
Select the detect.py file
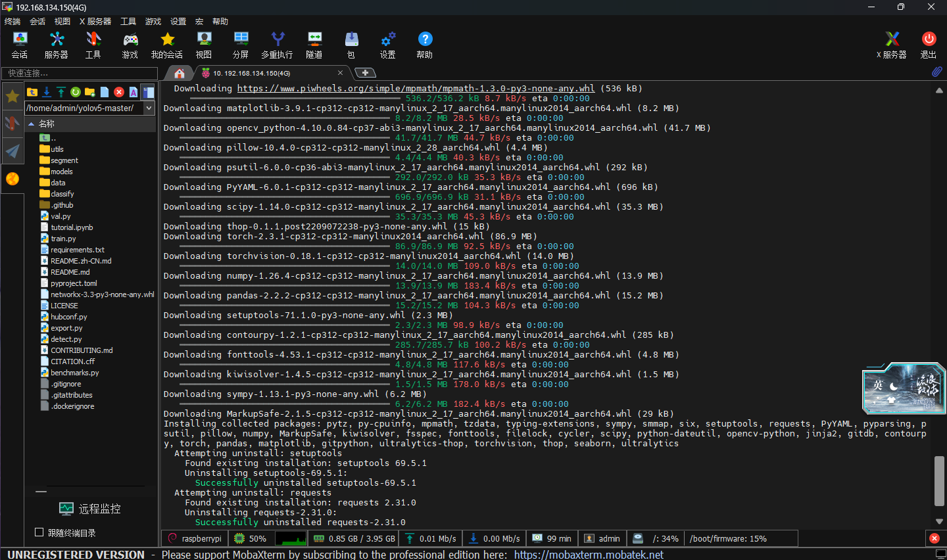[66, 339]
